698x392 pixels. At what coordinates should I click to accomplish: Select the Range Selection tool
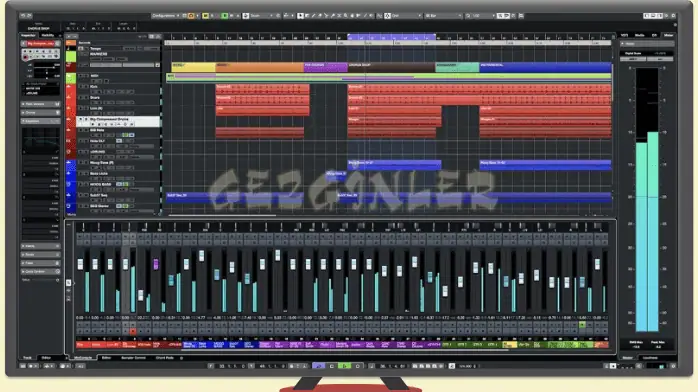coord(307,16)
